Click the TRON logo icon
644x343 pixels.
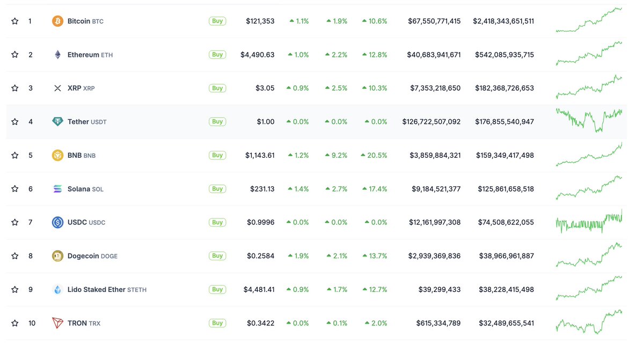coord(57,323)
